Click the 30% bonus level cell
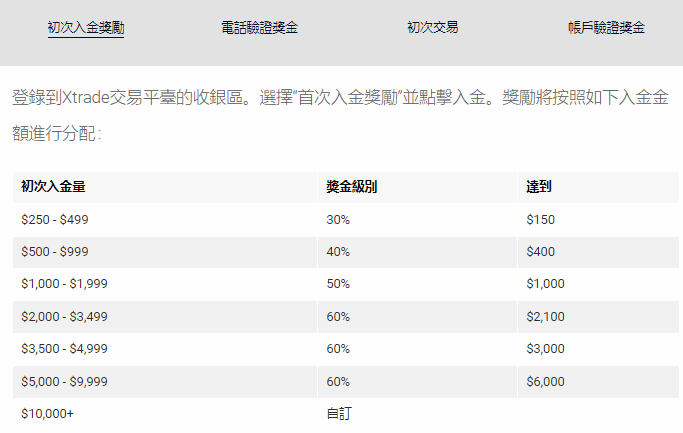This screenshot has width=683, height=433. pos(417,220)
